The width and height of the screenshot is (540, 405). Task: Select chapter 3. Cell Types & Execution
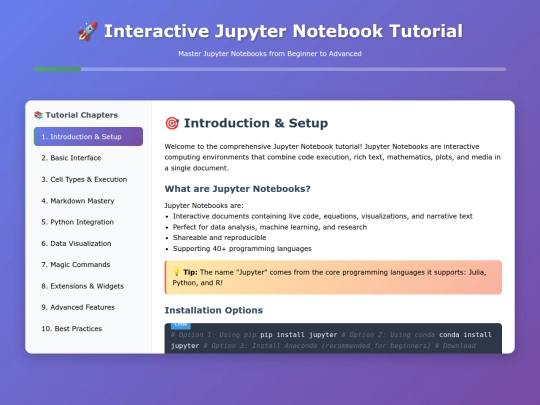(89, 179)
